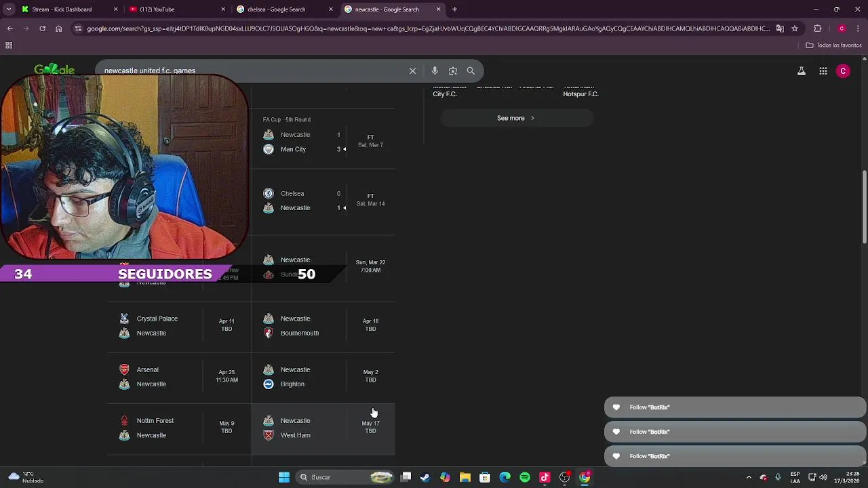Select the newcastle - Google Search tab
The width and height of the screenshot is (868, 488).
coord(393,9)
